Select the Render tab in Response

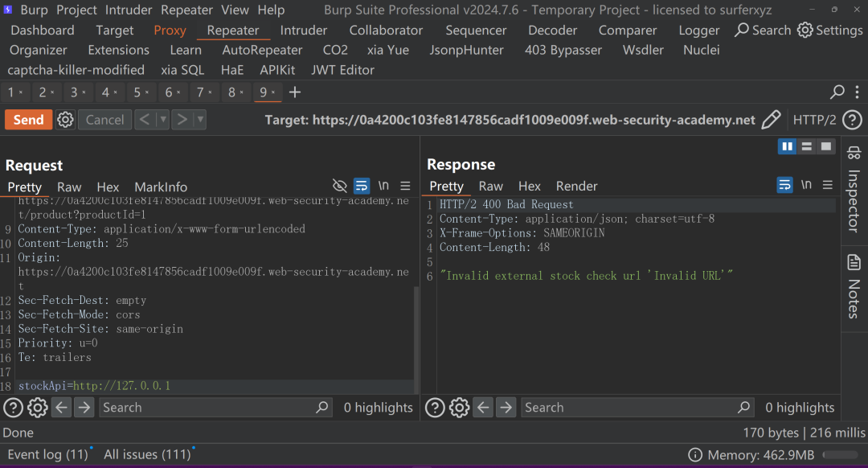coord(576,186)
